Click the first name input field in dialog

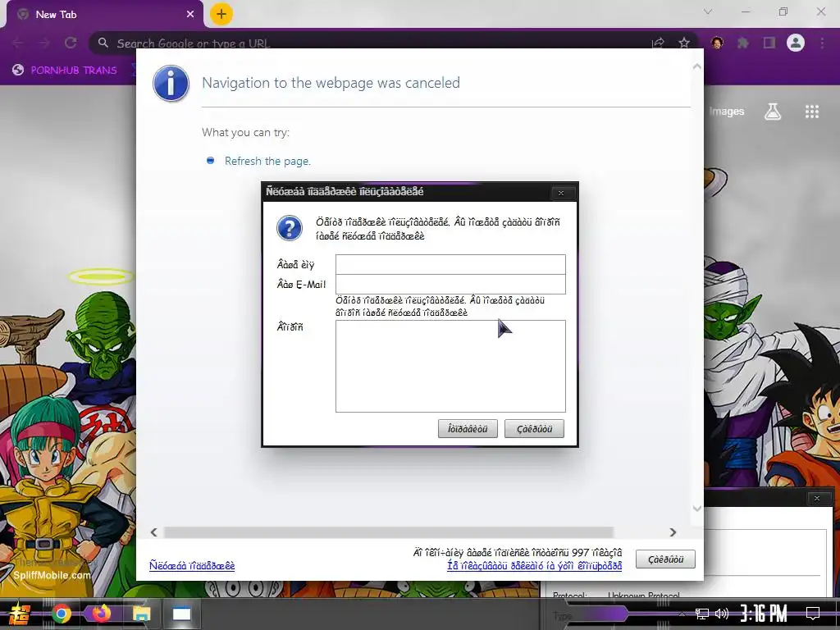450,265
